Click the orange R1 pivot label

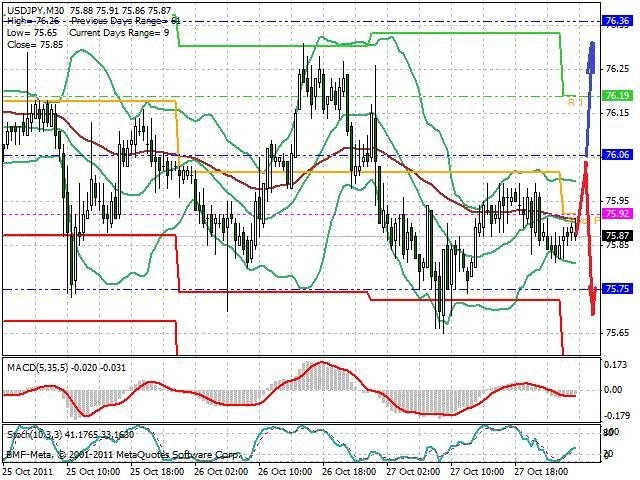(575, 102)
